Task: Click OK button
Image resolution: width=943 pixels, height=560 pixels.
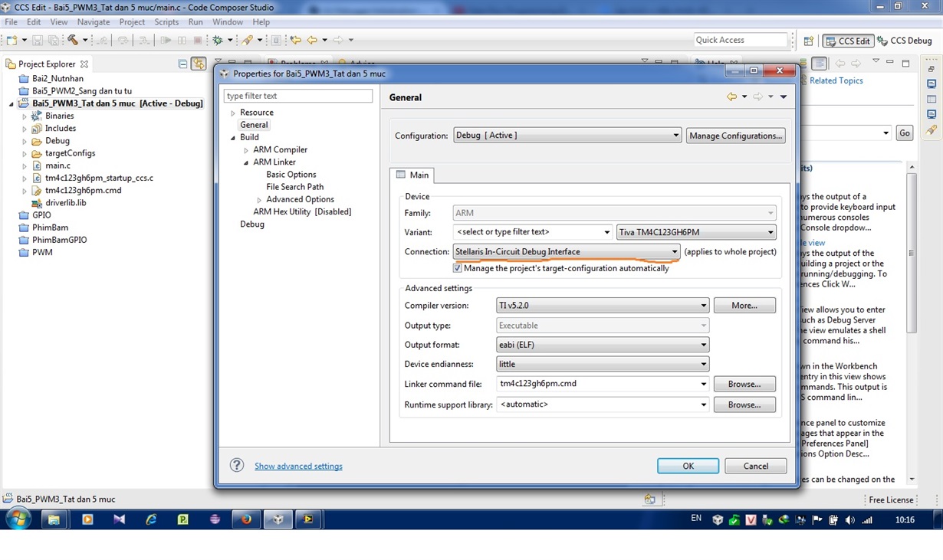Action: pyautogui.click(x=688, y=466)
